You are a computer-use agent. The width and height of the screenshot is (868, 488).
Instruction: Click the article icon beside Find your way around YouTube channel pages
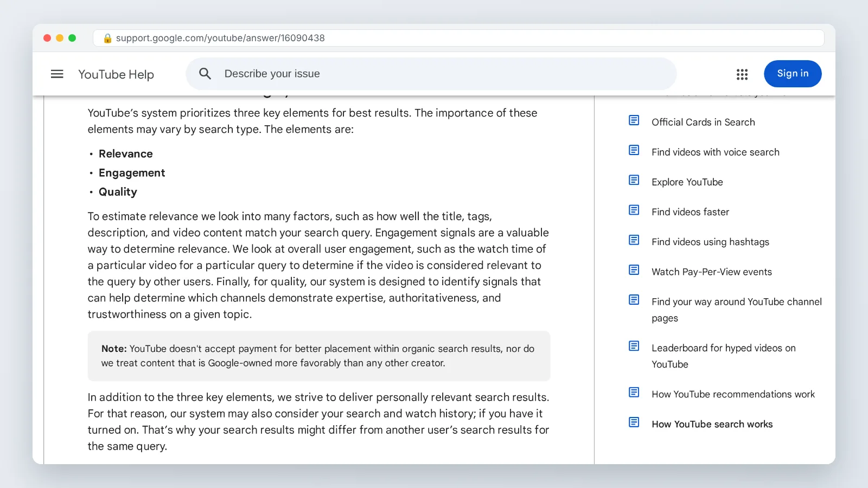[x=634, y=299]
